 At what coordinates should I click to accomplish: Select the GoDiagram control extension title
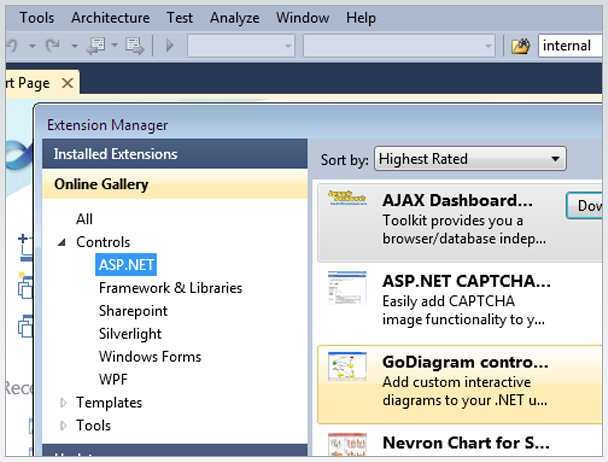(465, 362)
